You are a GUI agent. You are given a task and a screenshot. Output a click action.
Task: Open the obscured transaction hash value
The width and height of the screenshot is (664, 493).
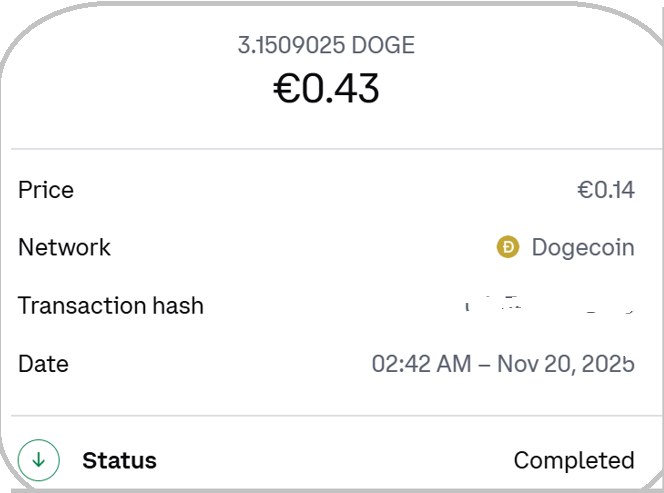[x=550, y=305]
